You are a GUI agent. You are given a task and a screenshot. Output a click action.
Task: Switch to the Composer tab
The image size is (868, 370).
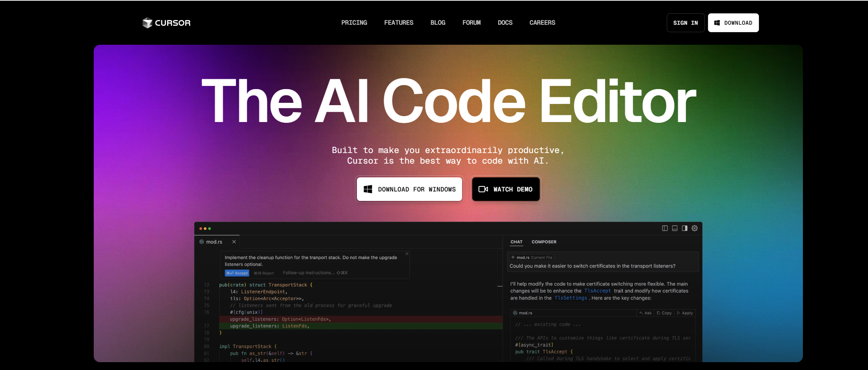click(x=544, y=242)
